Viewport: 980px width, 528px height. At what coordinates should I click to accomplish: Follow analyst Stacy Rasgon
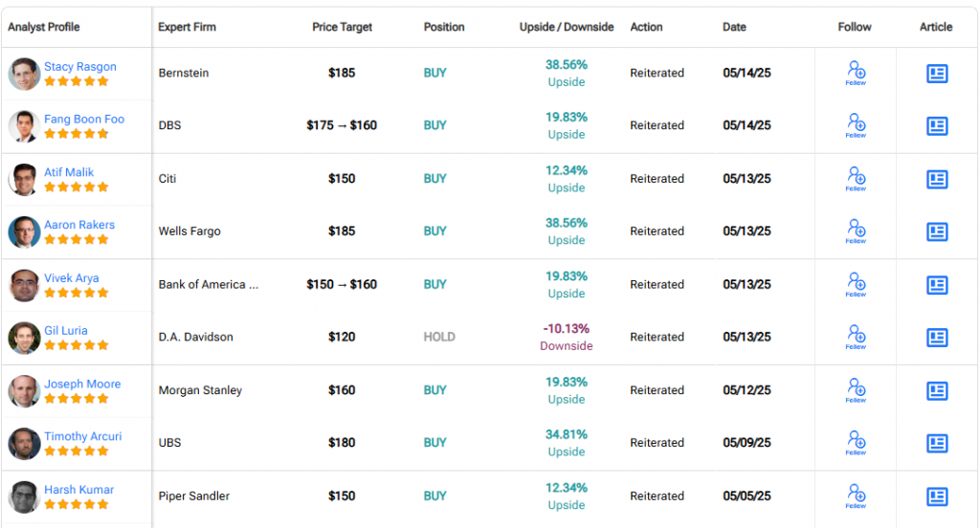[856, 73]
